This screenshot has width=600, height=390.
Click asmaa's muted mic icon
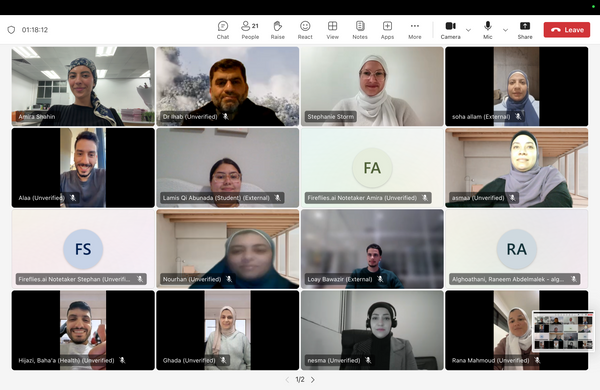pos(512,198)
